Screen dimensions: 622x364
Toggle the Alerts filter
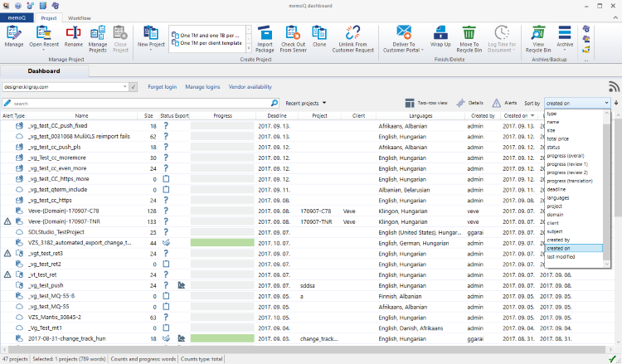[504, 103]
